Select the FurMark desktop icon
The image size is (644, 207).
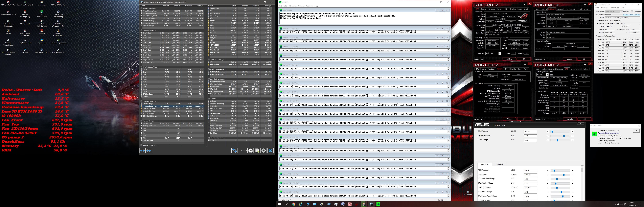point(42,32)
